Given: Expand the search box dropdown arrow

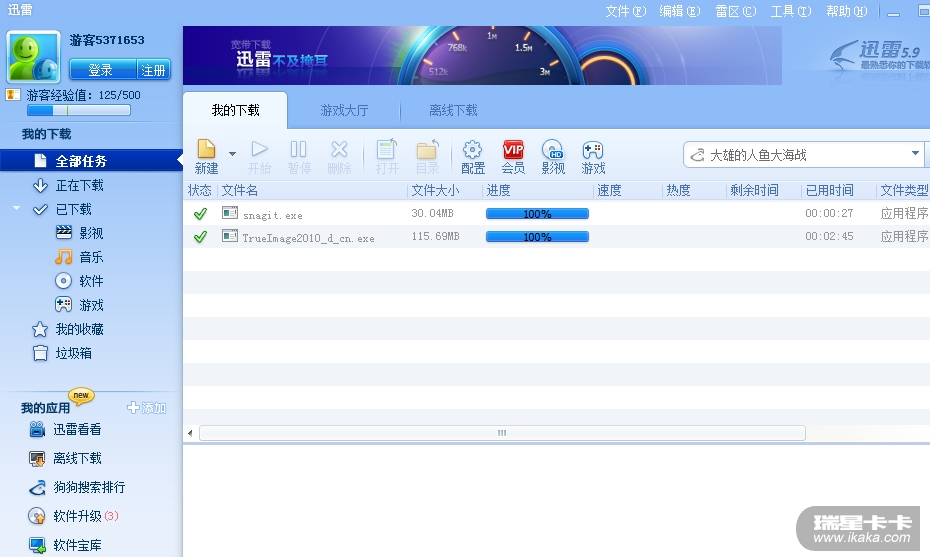Looking at the screenshot, I should point(915,154).
